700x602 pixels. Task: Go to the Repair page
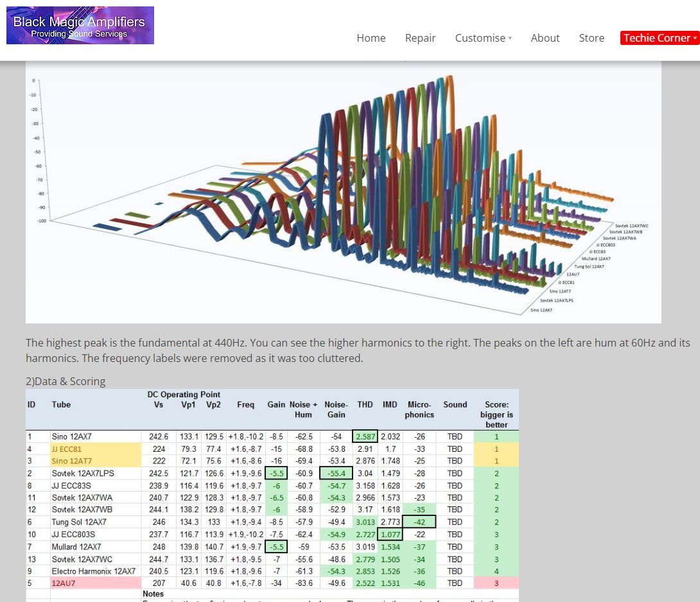click(420, 38)
